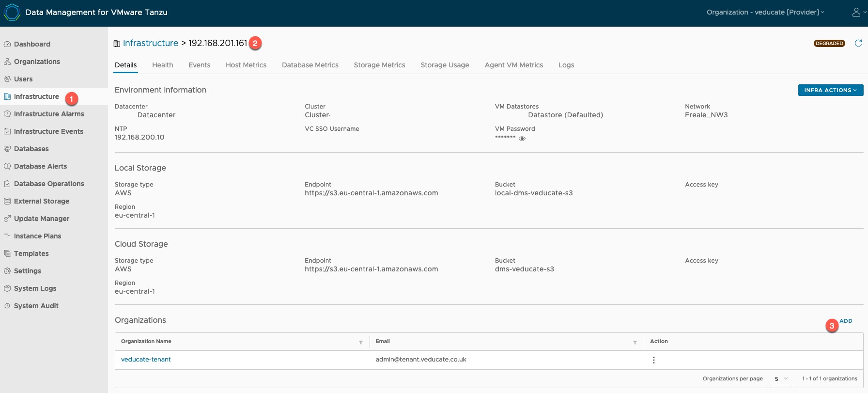The image size is (868, 393).
Task: Click the Instance Plans sidebar icon
Action: [7, 236]
